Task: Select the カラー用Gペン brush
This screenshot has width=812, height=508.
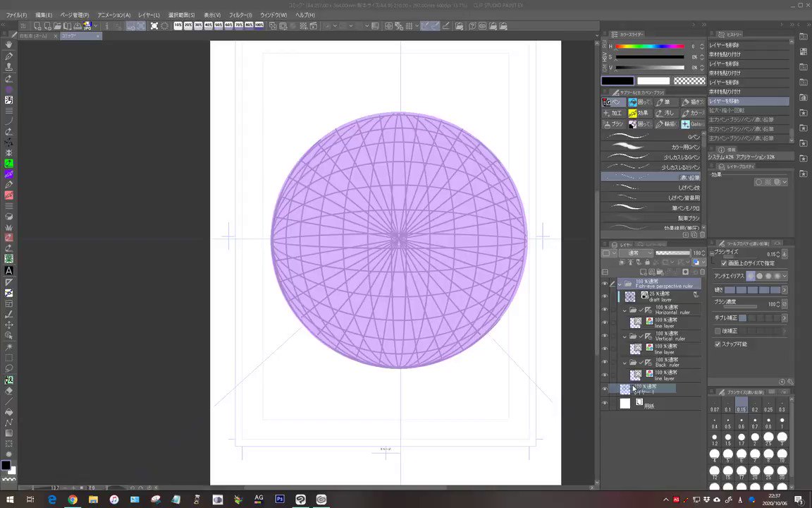Action: 651,147
